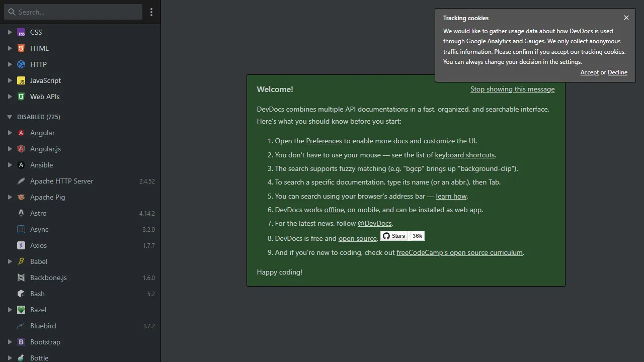Click the HTTP globe icon

click(x=21, y=64)
